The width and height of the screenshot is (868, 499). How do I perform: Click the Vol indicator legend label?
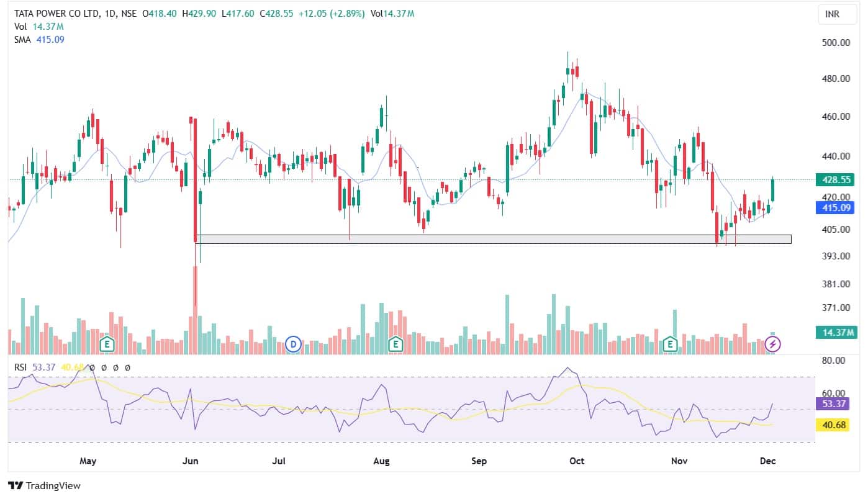[x=20, y=27]
